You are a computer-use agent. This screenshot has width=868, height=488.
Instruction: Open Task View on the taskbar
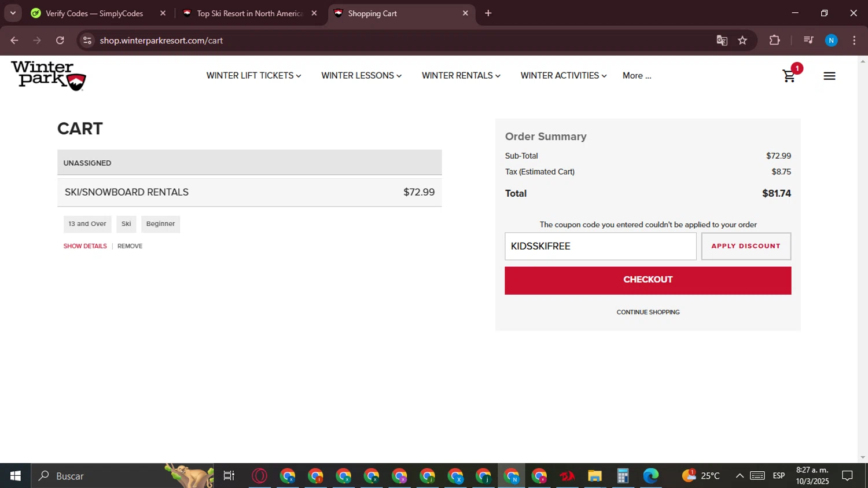[229, 476]
